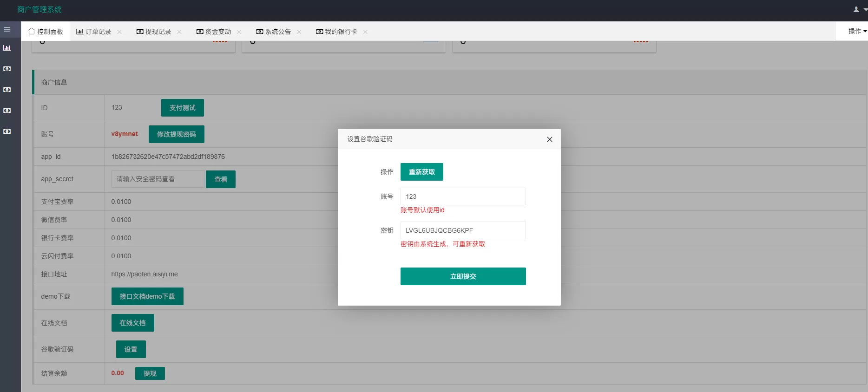This screenshot has height=392, width=868.
Task: Switch to the 提现记录 tab
Action: click(x=154, y=32)
